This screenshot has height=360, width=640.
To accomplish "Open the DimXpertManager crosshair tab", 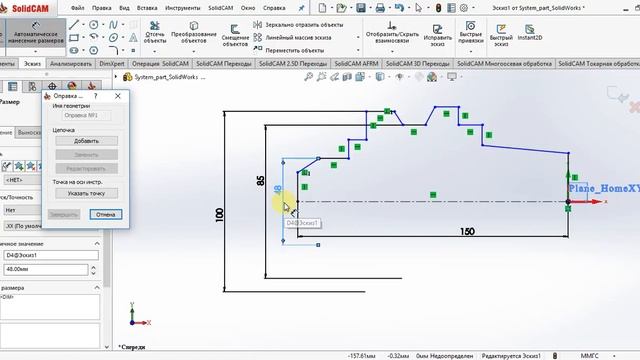I will click(x=52, y=87).
